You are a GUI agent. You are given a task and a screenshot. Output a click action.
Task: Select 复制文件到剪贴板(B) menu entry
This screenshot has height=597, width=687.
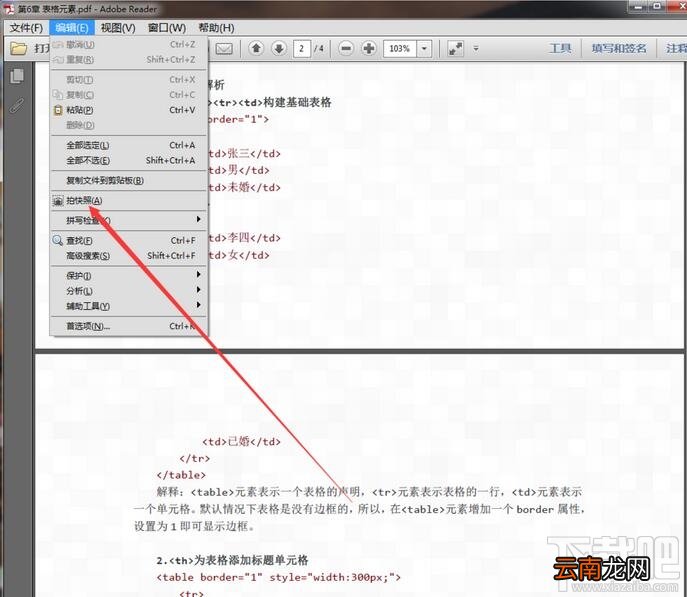coord(128,180)
